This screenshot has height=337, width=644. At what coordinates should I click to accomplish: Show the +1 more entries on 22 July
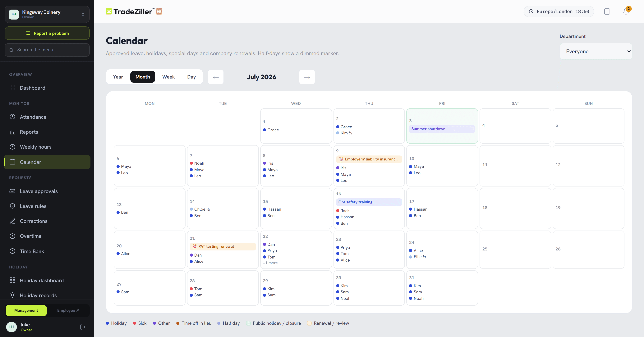(270, 263)
